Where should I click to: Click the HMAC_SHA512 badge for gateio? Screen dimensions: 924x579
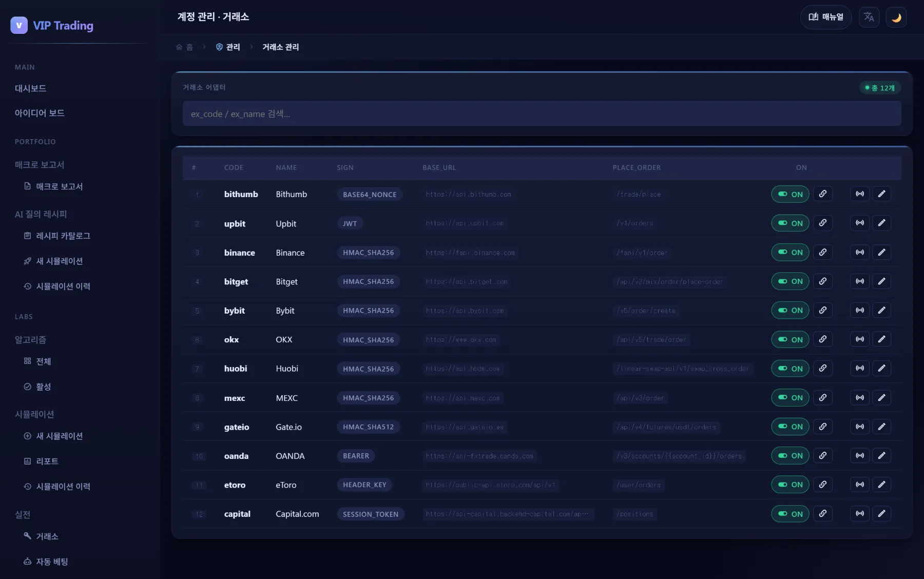click(x=368, y=427)
